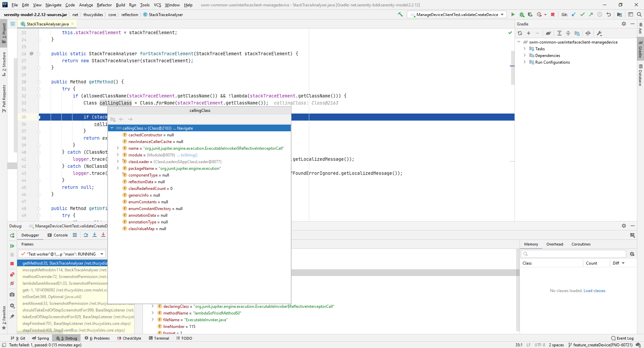Stop the running process with red square
The image size is (644, 348).
(x=553, y=14)
